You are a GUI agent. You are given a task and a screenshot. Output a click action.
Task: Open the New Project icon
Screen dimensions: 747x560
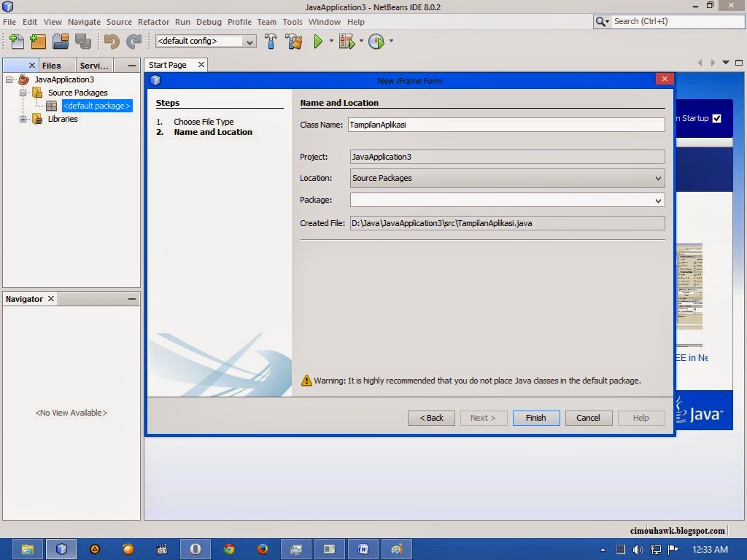[x=38, y=42]
